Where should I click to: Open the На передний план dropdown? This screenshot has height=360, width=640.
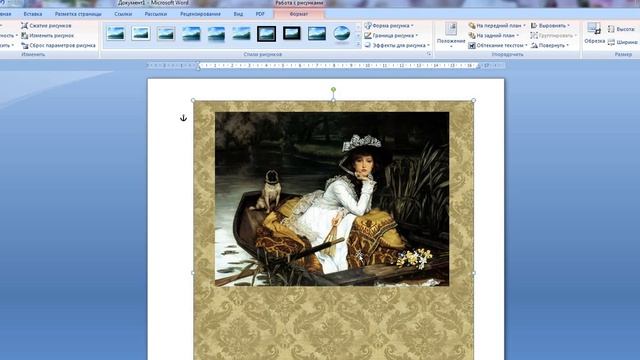497,26
